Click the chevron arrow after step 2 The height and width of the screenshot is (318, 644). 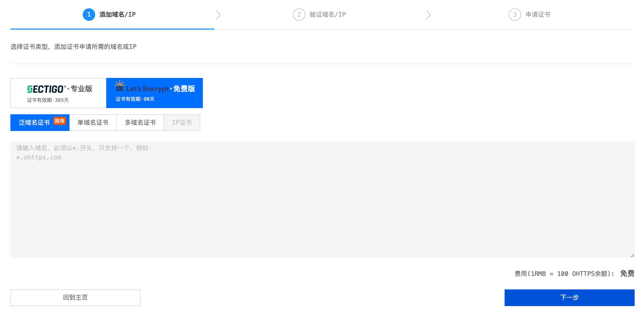(x=428, y=15)
